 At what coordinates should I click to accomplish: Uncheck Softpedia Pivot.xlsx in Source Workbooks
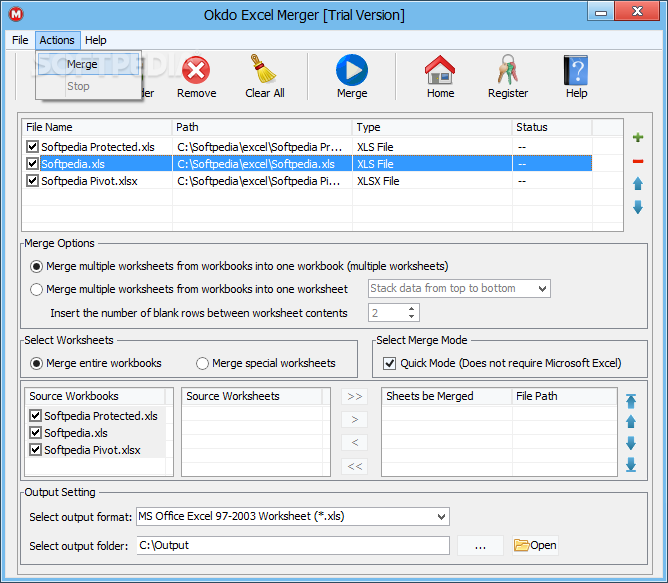click(35, 450)
